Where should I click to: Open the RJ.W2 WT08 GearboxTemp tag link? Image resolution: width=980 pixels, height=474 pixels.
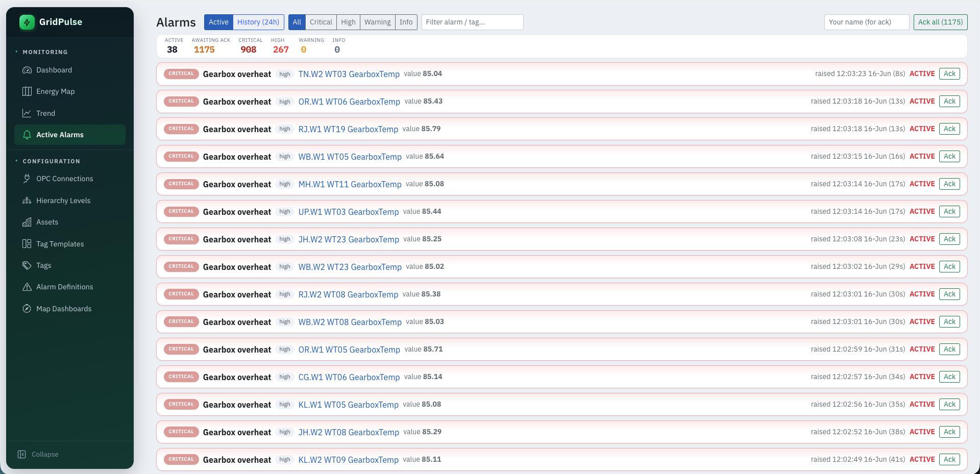pyautogui.click(x=348, y=294)
